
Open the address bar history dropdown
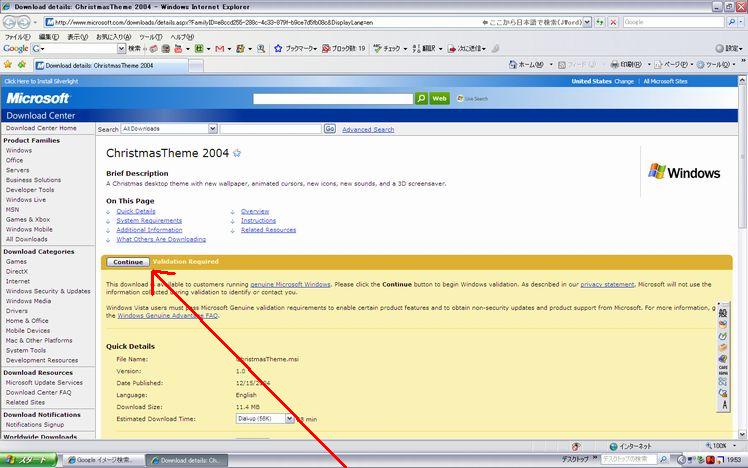point(587,22)
